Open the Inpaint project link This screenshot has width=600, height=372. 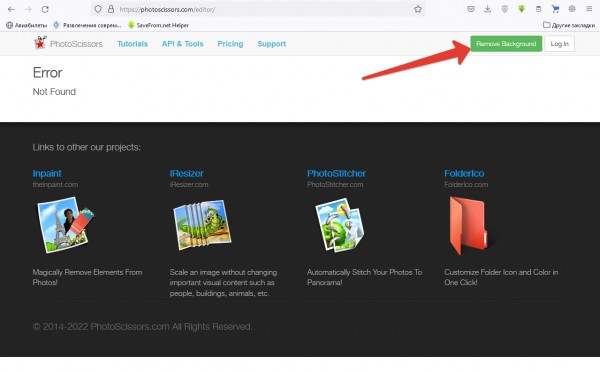(x=47, y=173)
